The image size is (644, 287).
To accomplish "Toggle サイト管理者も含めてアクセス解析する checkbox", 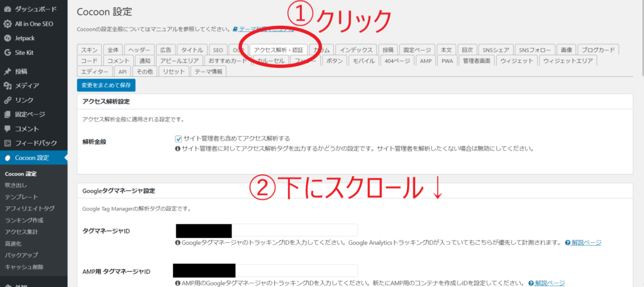I will (x=178, y=138).
